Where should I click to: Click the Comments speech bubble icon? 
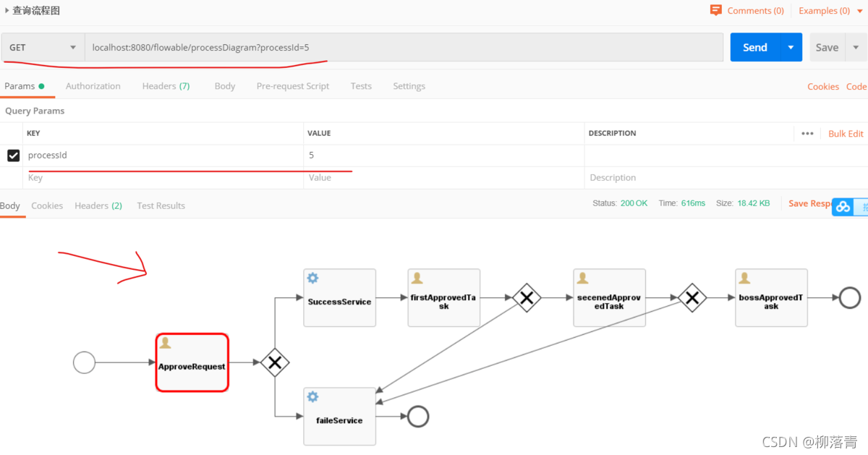pos(716,10)
